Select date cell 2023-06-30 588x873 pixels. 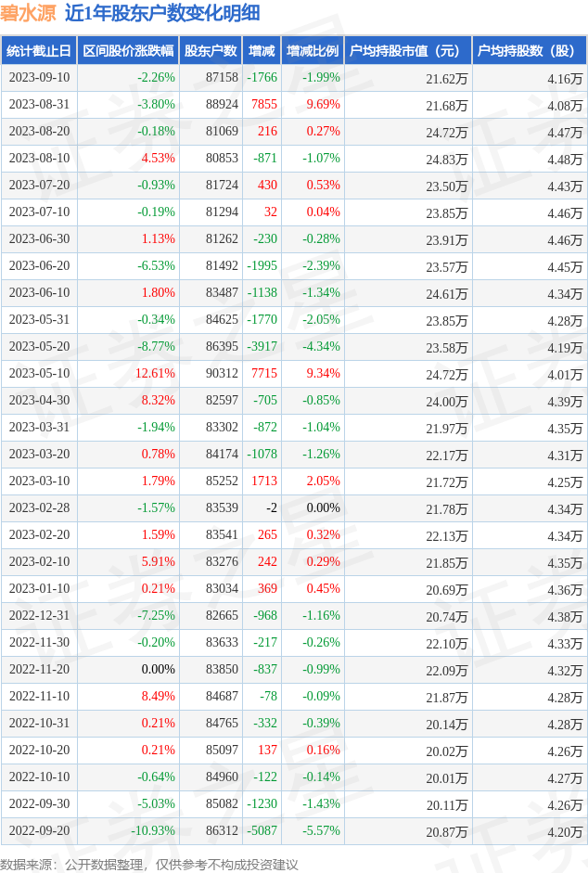(40, 238)
